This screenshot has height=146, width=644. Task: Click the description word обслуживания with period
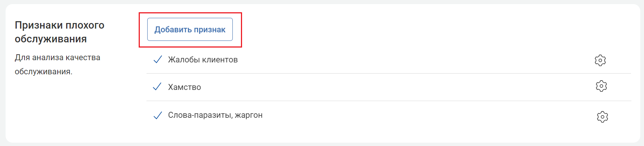coord(44,72)
